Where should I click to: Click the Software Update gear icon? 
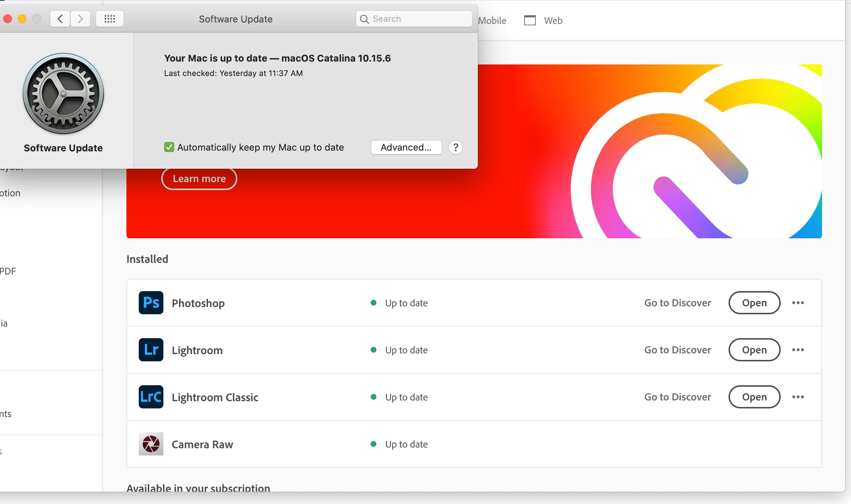pyautogui.click(x=63, y=94)
